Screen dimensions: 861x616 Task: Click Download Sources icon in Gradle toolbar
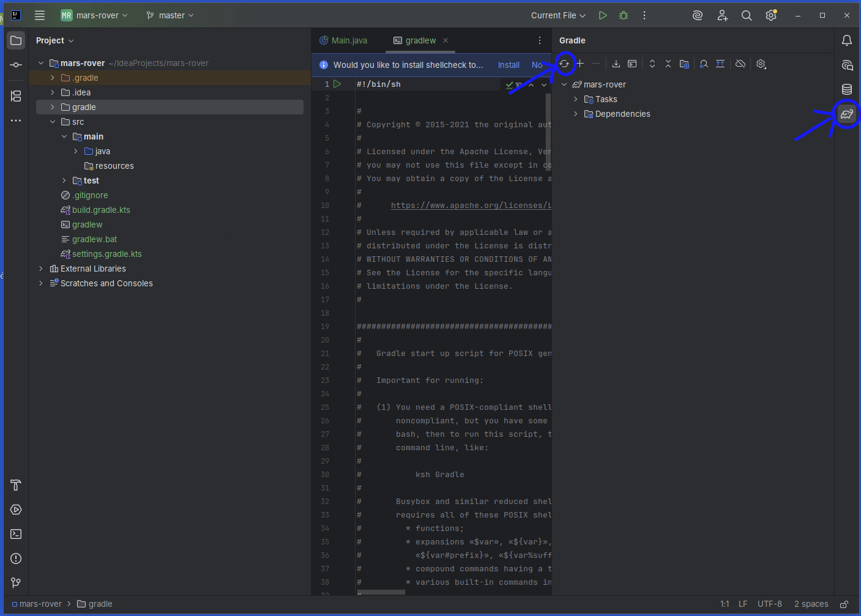coord(616,64)
